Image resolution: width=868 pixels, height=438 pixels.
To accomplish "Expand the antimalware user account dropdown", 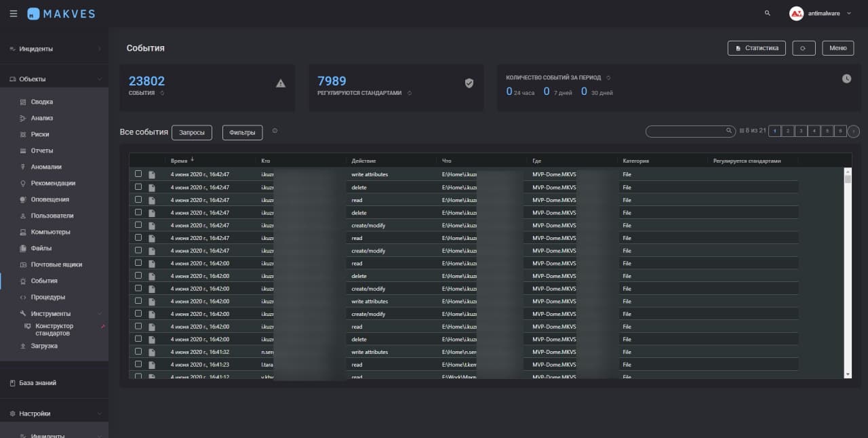I will point(849,14).
